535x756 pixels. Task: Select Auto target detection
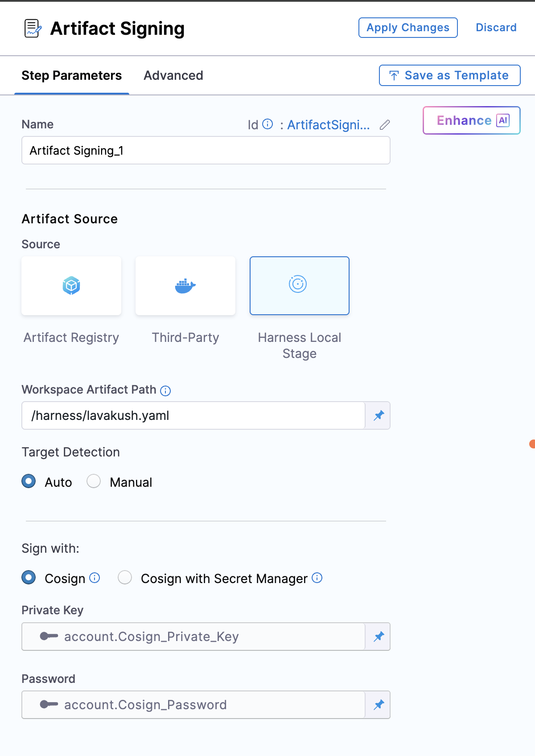pos(29,481)
